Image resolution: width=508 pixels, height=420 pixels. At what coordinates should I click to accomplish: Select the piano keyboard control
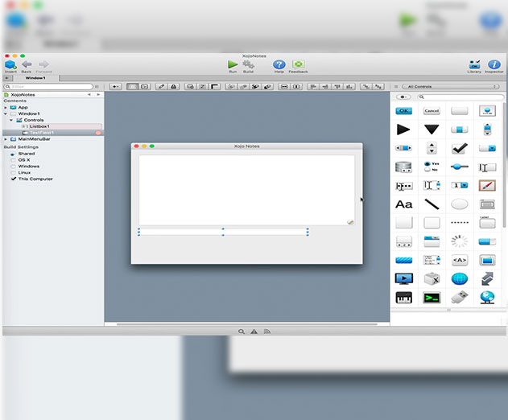point(403,298)
